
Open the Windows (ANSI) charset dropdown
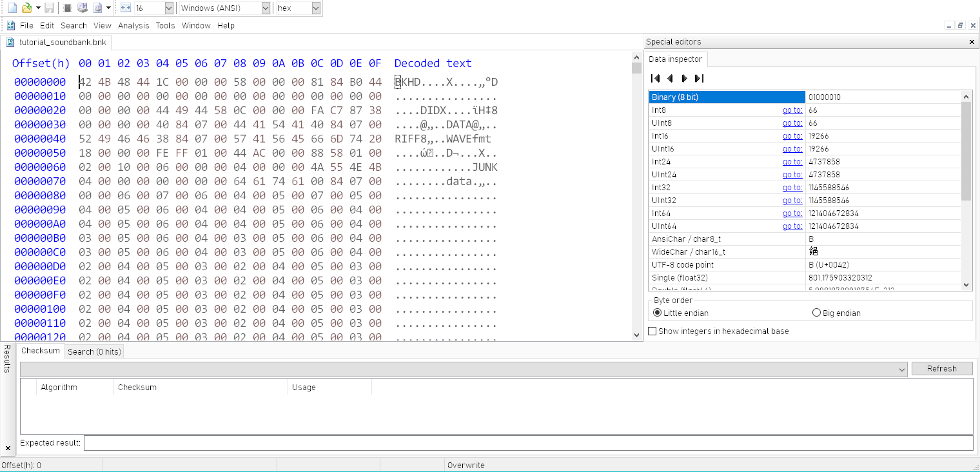coord(266,8)
